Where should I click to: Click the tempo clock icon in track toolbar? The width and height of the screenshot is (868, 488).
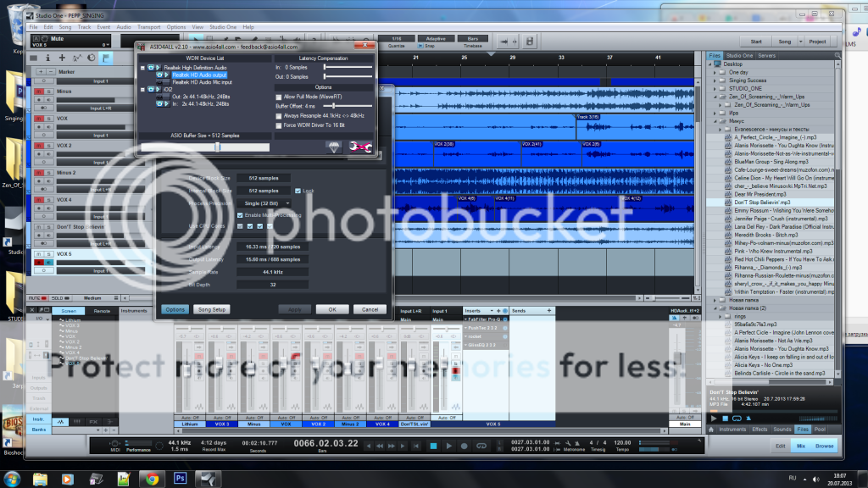tap(92, 58)
